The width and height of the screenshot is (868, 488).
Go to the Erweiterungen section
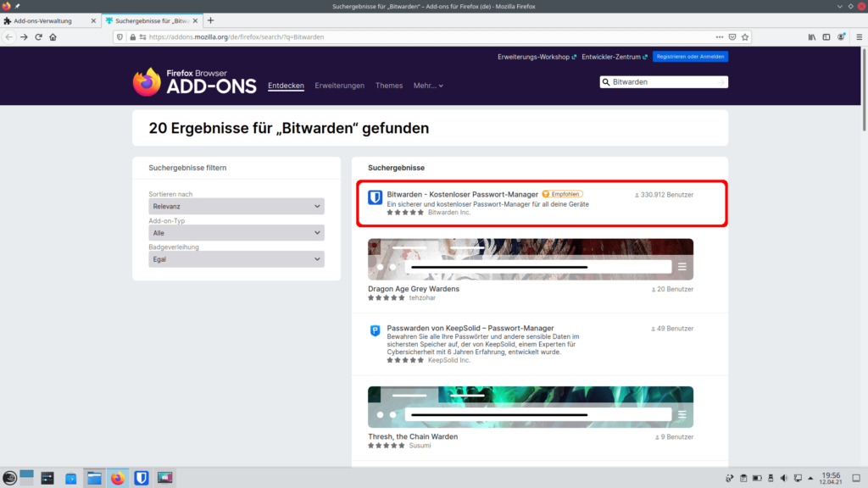tap(339, 86)
